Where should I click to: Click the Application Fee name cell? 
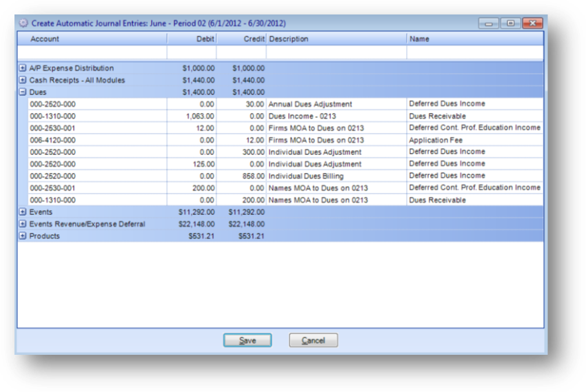tap(436, 140)
